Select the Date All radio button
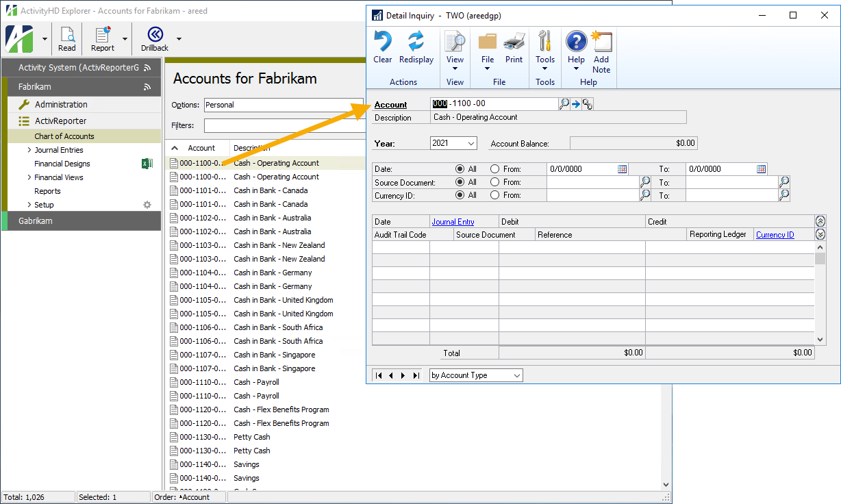841x504 pixels. (x=460, y=169)
